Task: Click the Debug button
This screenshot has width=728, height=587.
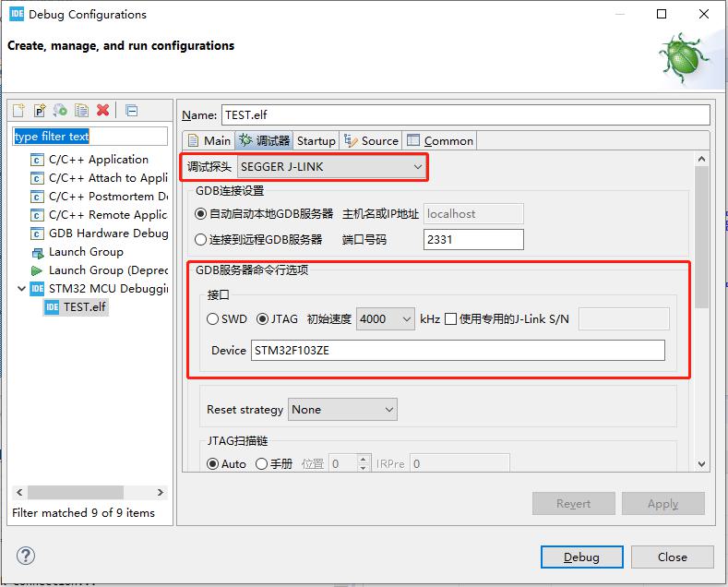Action: point(581,557)
